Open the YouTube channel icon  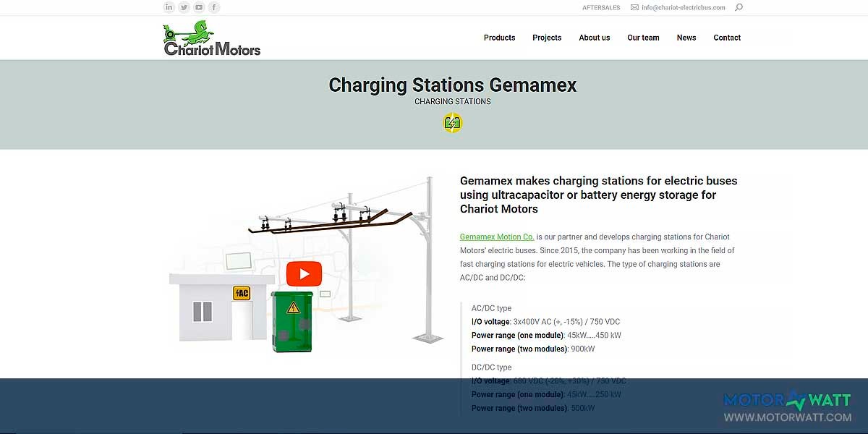pyautogui.click(x=199, y=7)
